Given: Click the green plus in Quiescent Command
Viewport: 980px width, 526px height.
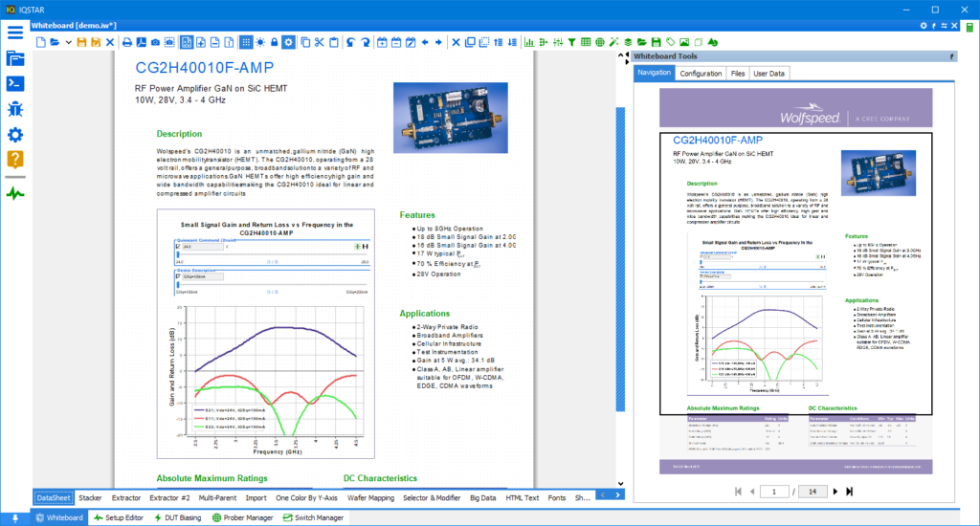Looking at the screenshot, I should click(x=358, y=247).
